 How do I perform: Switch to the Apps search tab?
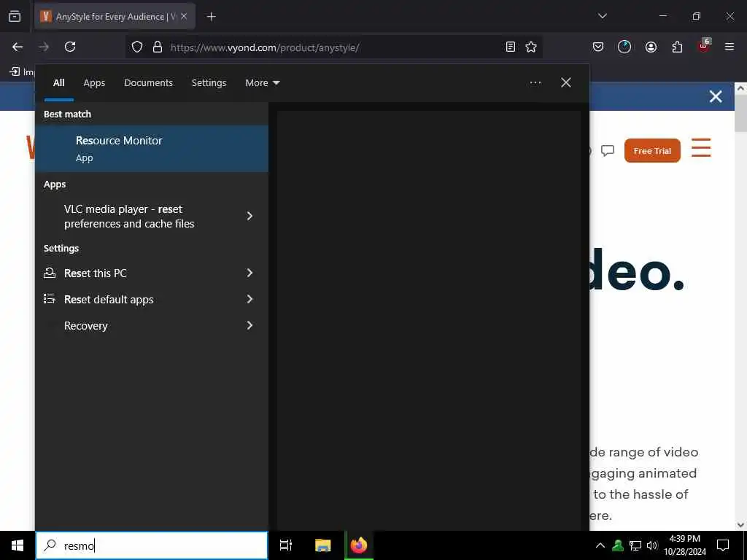(x=94, y=83)
